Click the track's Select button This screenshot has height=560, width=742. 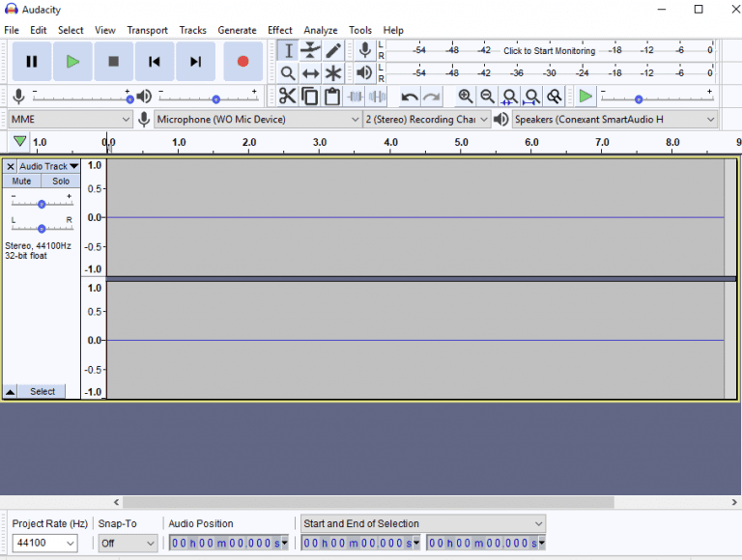click(x=43, y=392)
